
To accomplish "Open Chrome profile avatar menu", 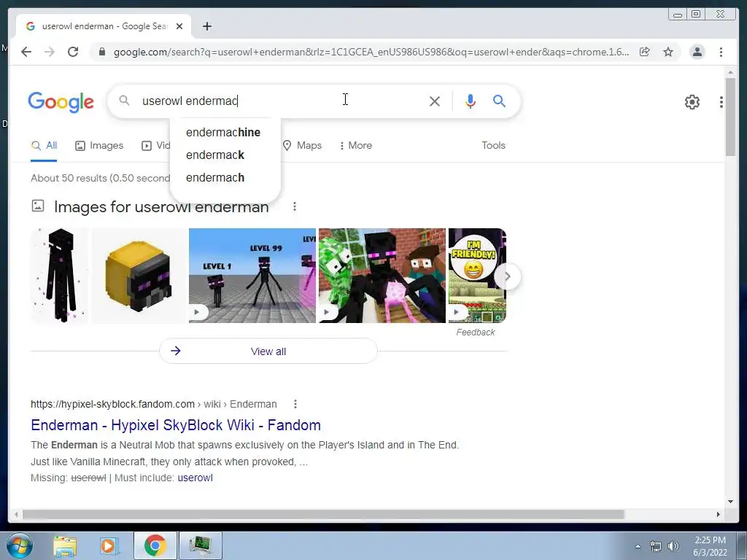I will 697,52.
